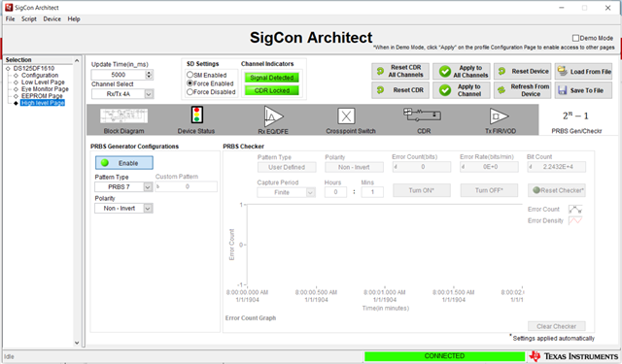622x364 pixels.
Task: Open the Block Diagram view icon
Action: click(123, 116)
